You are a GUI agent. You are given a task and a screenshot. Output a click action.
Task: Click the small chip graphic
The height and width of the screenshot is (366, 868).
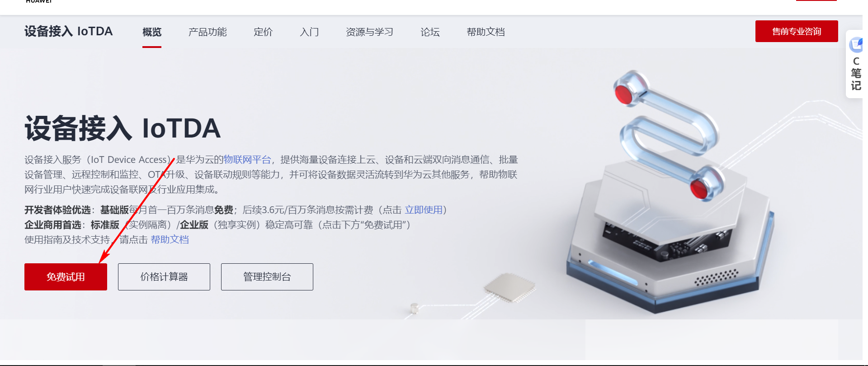tap(509, 286)
